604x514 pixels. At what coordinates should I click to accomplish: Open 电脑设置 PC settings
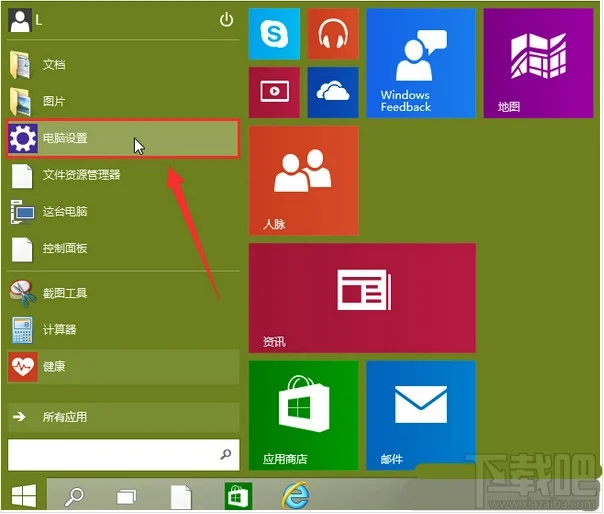pyautogui.click(x=123, y=138)
